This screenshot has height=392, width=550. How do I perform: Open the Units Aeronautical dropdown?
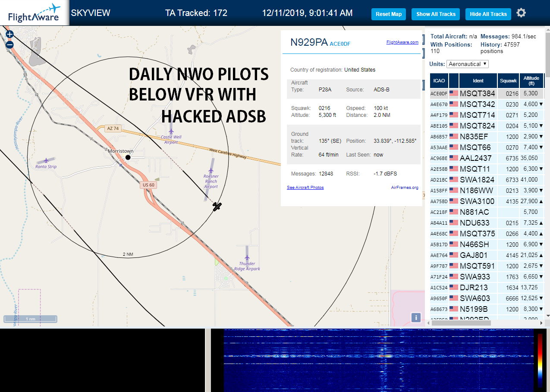point(467,64)
